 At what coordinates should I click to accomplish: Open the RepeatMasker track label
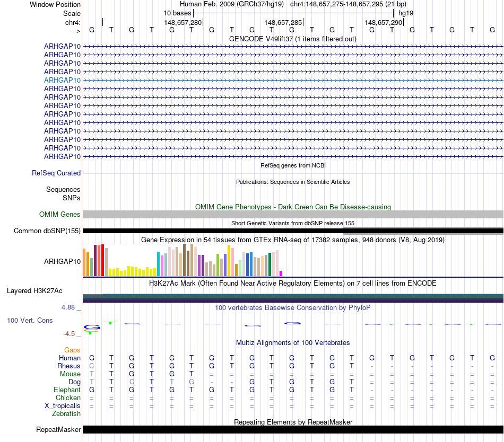pos(58,430)
